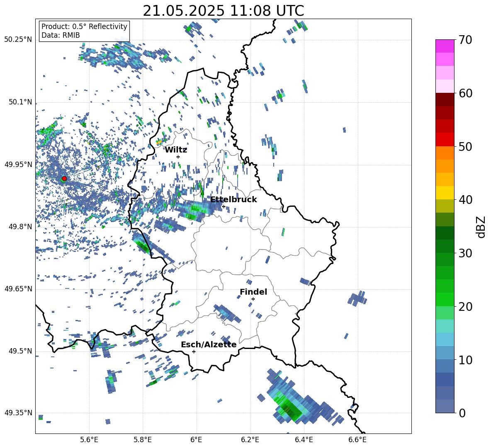Click the green rain band west of Ettelbruck

coord(195,211)
